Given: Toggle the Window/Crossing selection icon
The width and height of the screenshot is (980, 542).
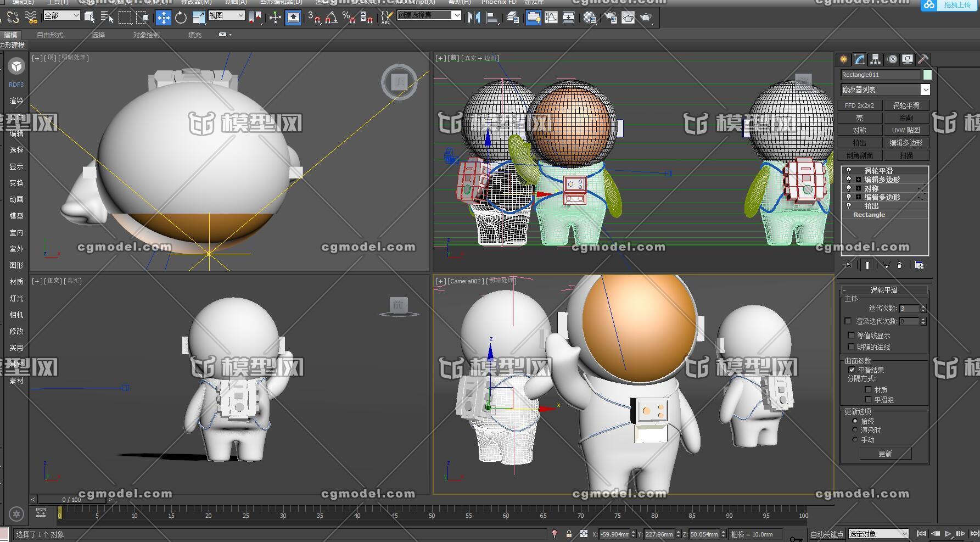Looking at the screenshot, I should (143, 18).
